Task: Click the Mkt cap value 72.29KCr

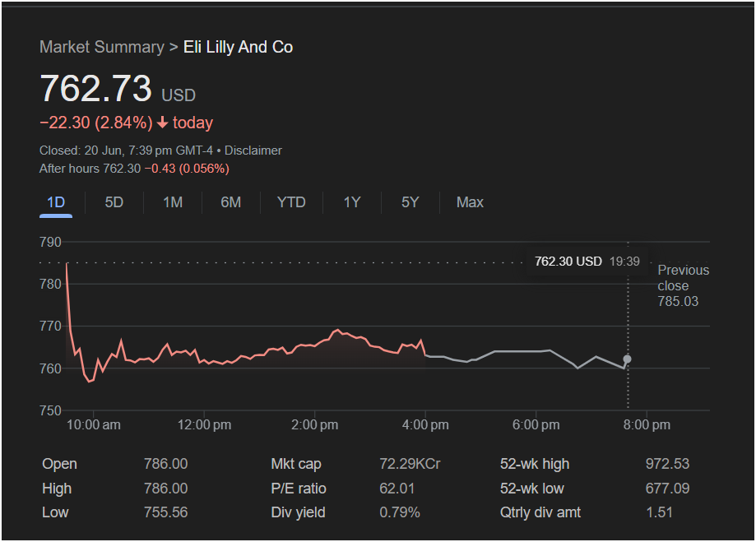Action: pyautogui.click(x=410, y=464)
